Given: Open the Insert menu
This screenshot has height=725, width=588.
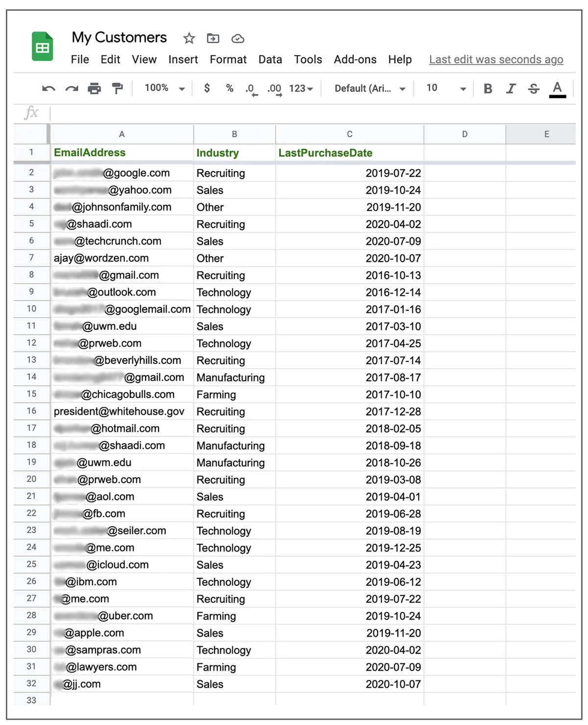Looking at the screenshot, I should click(x=183, y=60).
